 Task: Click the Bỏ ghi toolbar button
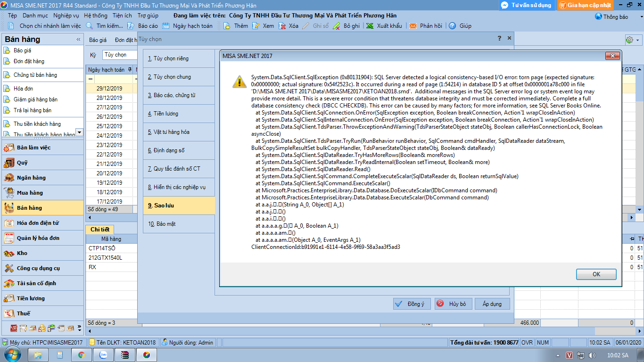pos(347,26)
